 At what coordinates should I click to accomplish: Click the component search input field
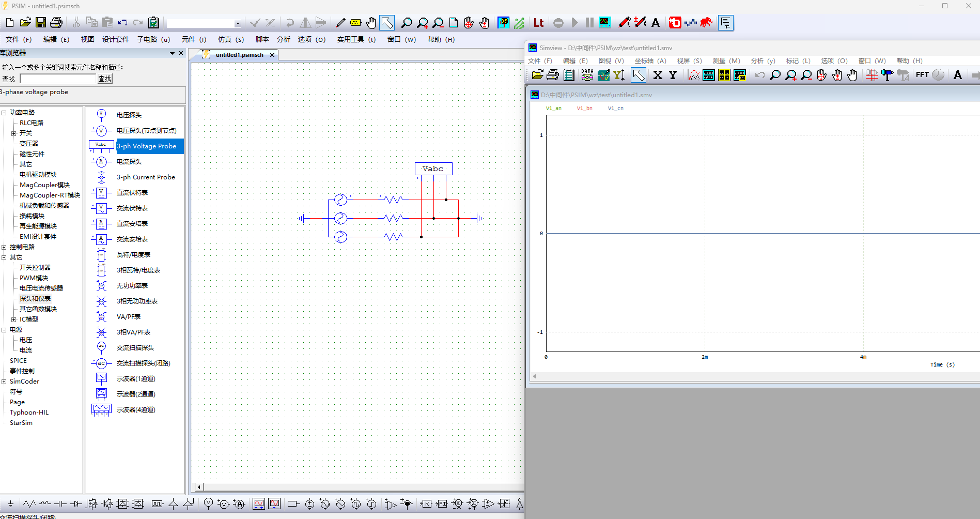(58, 79)
